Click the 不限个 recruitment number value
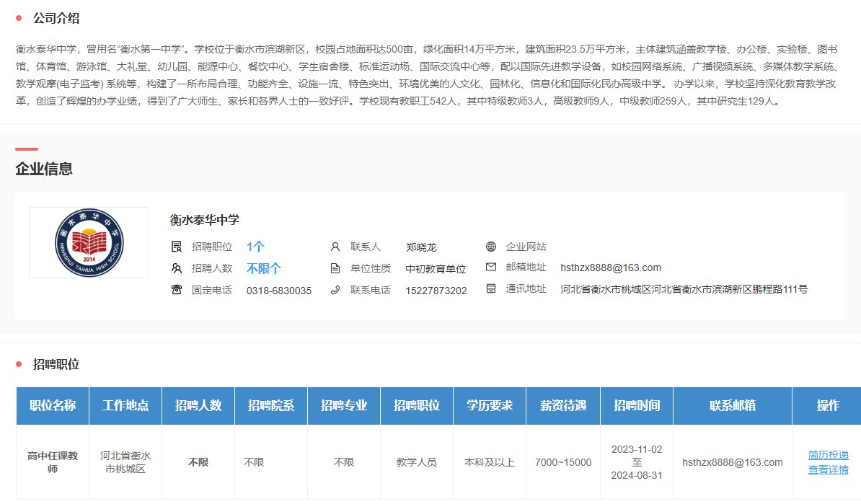The image size is (861, 504). click(x=263, y=268)
